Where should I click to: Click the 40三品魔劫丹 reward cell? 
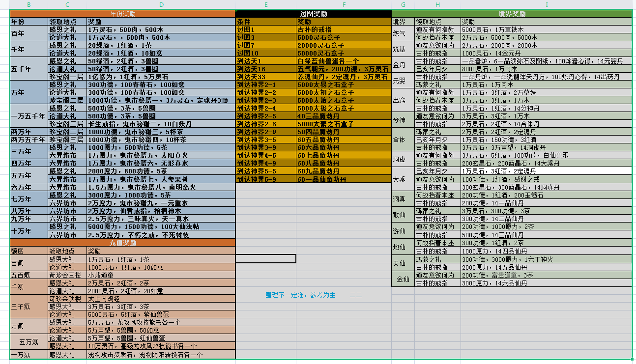pyautogui.click(x=344, y=116)
